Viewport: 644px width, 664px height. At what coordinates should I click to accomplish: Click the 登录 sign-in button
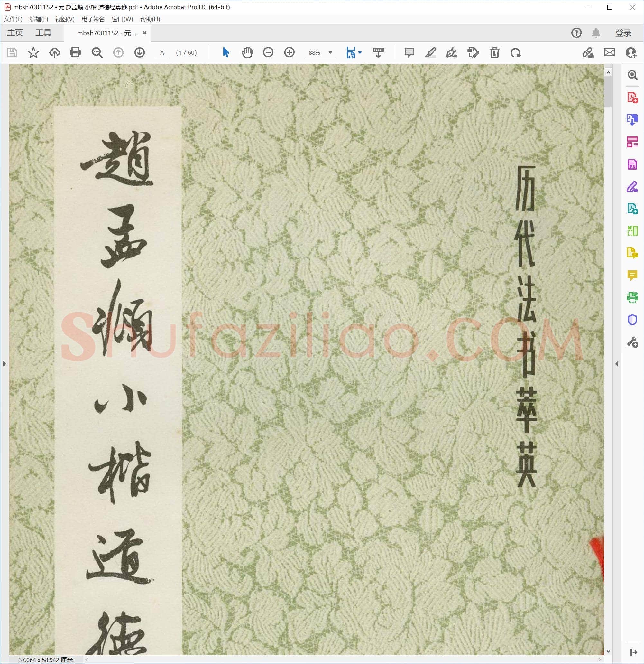tap(623, 33)
